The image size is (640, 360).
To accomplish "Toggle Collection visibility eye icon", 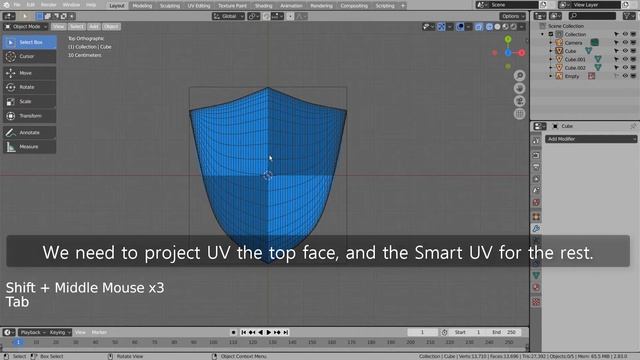I will (x=625, y=34).
